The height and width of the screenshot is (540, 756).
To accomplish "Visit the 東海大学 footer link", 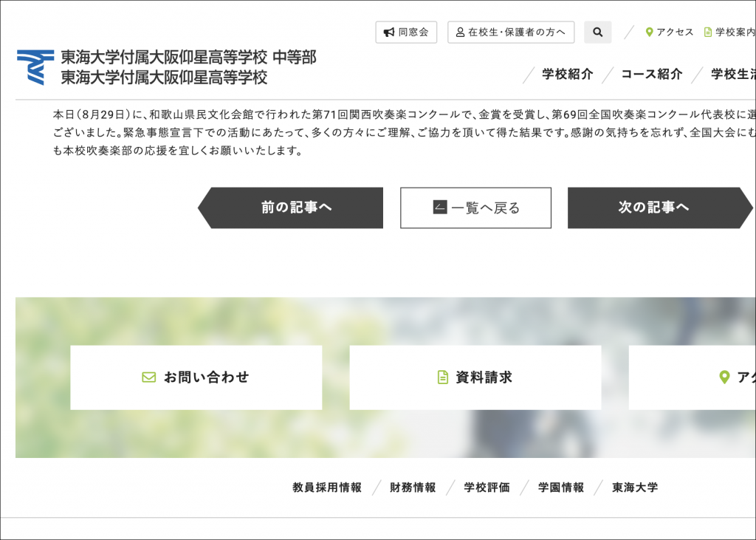I will point(634,488).
